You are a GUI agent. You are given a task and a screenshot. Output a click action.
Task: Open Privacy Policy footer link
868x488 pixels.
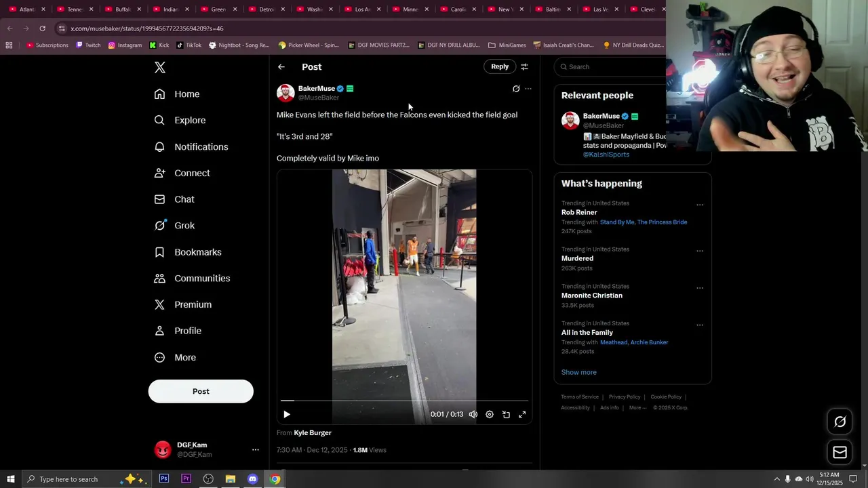pyautogui.click(x=625, y=396)
